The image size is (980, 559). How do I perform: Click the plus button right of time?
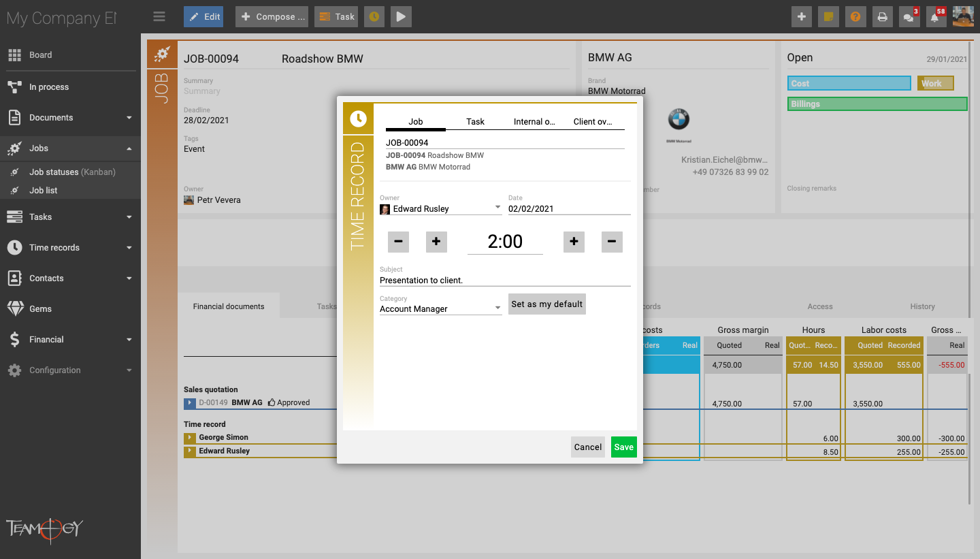click(574, 242)
